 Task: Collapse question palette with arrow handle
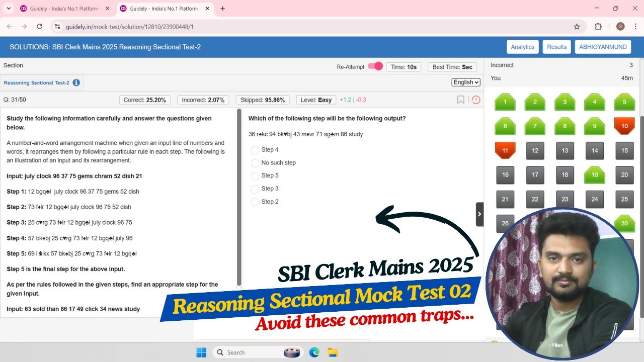click(x=479, y=214)
